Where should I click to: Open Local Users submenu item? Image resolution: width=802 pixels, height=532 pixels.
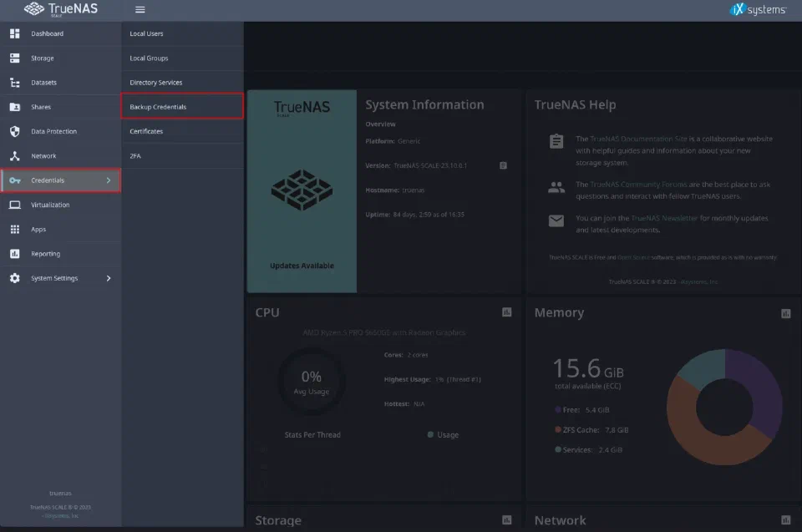click(x=183, y=33)
